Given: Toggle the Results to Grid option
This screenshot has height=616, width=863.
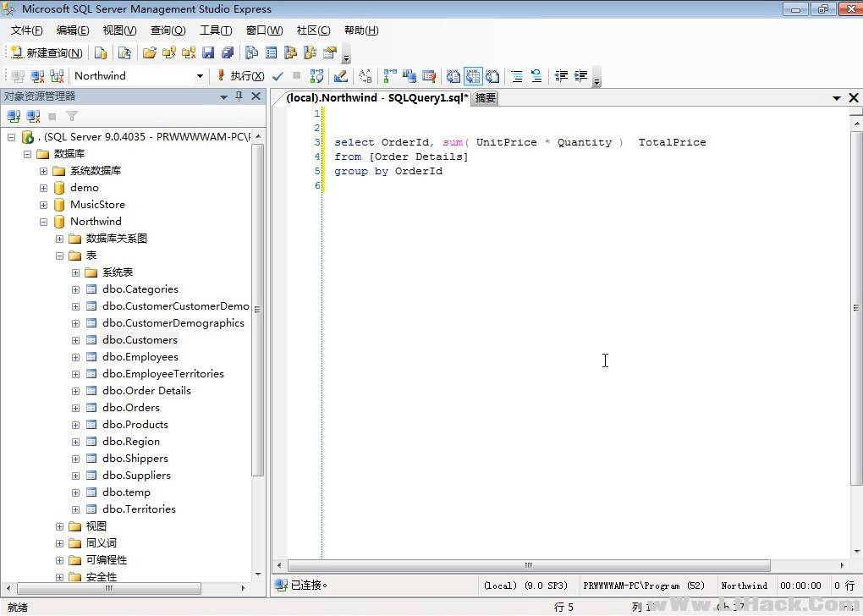Looking at the screenshot, I should [x=472, y=76].
